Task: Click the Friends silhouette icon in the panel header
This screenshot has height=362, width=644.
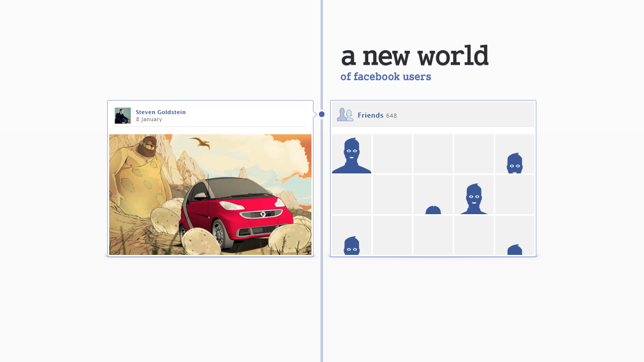Action: (x=345, y=115)
